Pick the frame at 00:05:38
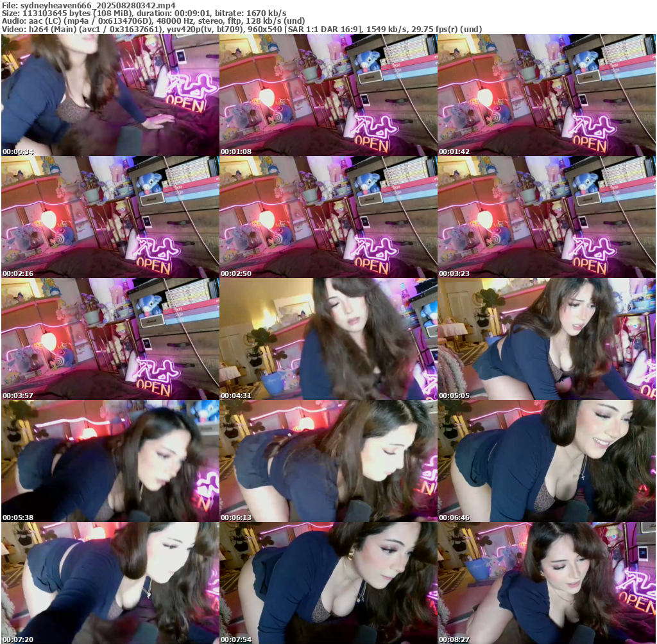The image size is (657, 644). coord(110,461)
